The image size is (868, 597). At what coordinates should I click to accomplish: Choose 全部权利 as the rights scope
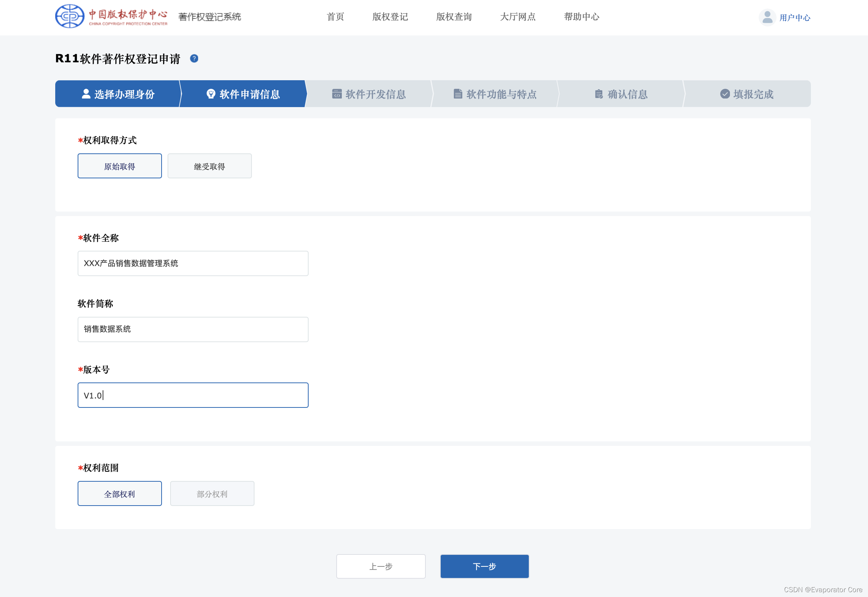120,494
